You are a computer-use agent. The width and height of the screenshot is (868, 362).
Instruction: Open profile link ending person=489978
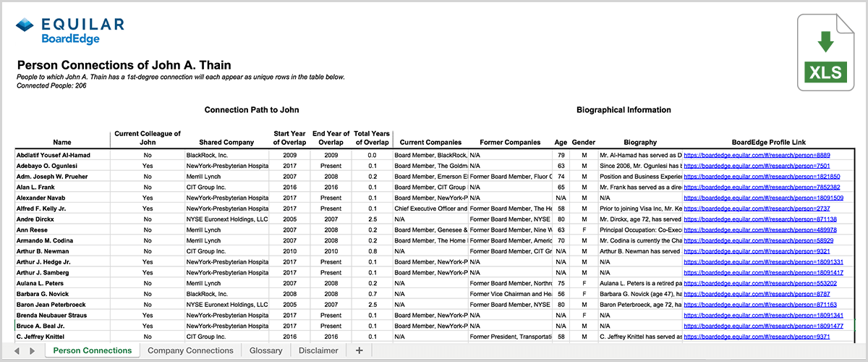pos(760,230)
